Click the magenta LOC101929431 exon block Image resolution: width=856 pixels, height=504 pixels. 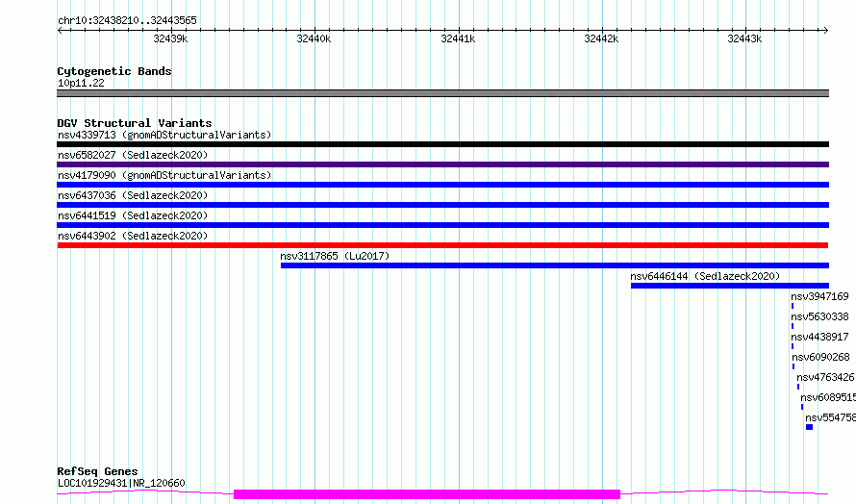427,494
